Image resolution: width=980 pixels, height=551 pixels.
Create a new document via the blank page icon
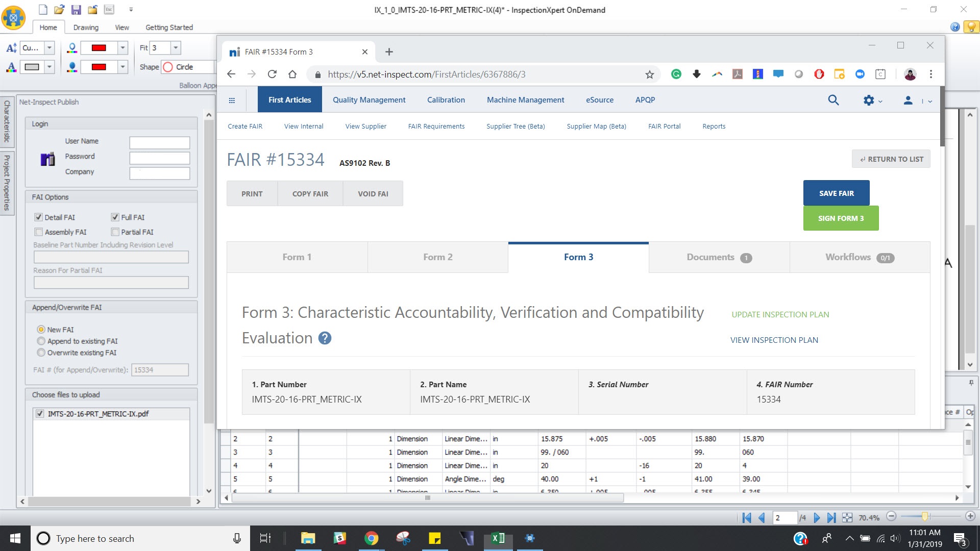pos(42,9)
